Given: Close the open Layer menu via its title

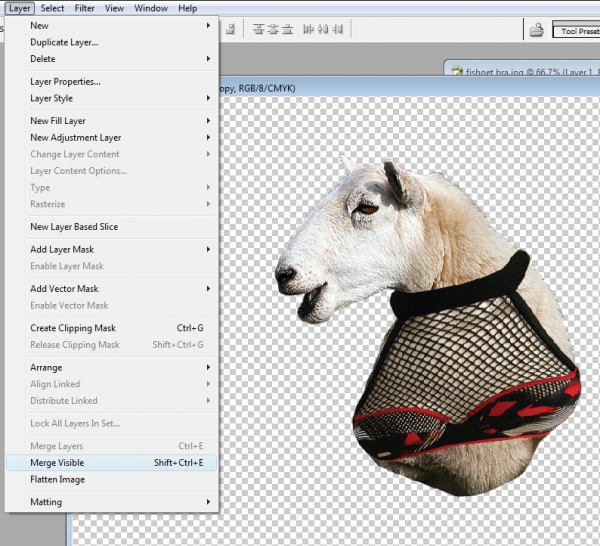Looking at the screenshot, I should [20, 8].
